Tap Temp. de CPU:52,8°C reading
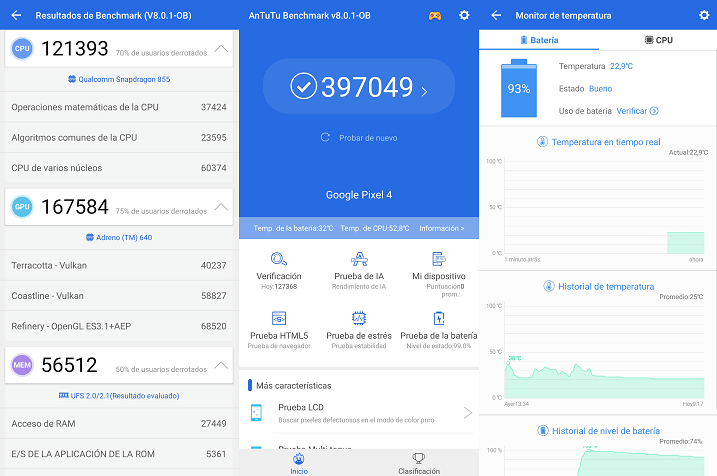This screenshot has height=476, width=717. (x=375, y=228)
